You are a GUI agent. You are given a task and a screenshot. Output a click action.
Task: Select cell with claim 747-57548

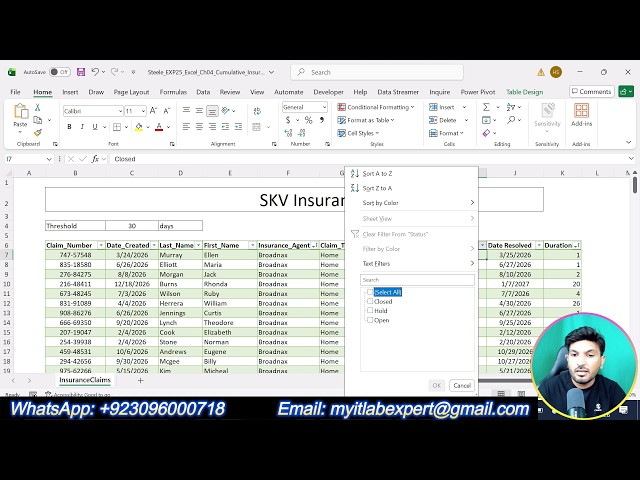click(x=75, y=255)
